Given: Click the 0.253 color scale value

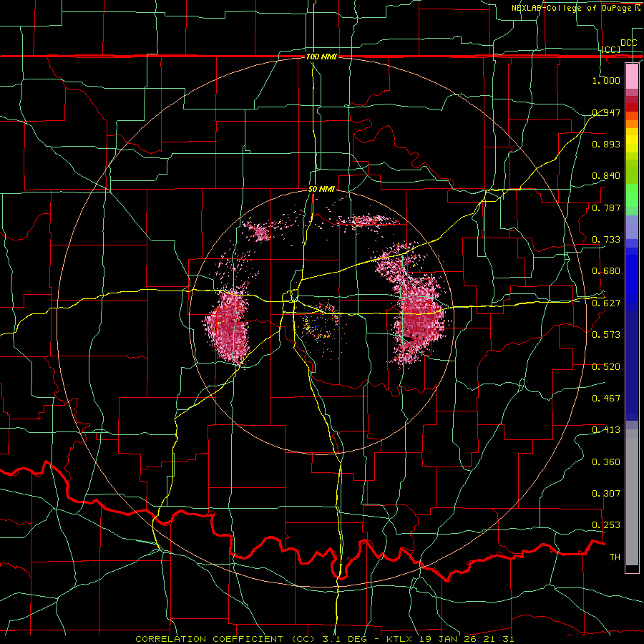Looking at the screenshot, I should click(x=606, y=525).
